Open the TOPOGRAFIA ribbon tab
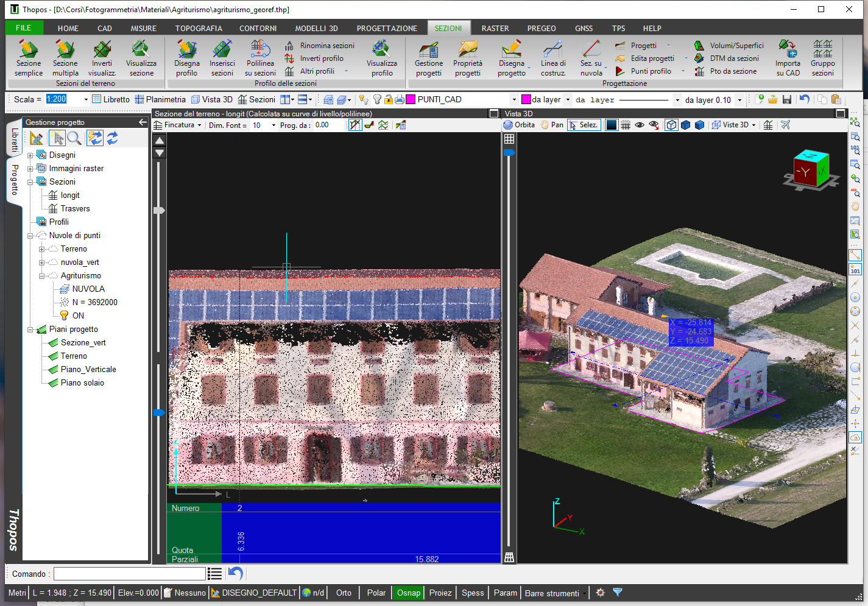 tap(199, 28)
